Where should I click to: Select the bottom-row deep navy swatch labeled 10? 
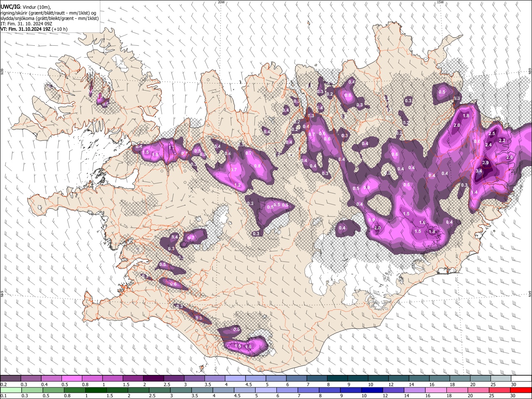coord(372,390)
